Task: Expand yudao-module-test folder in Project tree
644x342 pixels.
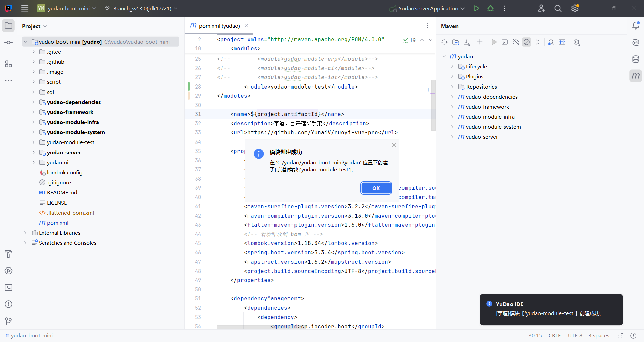Action: point(33,142)
